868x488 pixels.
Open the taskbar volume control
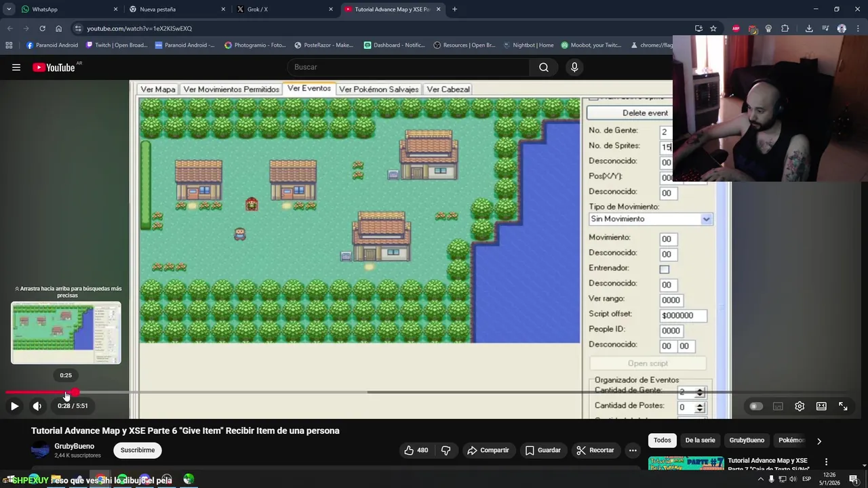tap(793, 479)
